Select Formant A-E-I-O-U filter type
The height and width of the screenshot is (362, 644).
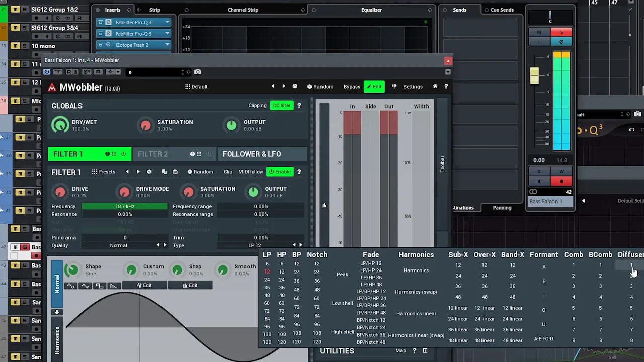[544, 339]
